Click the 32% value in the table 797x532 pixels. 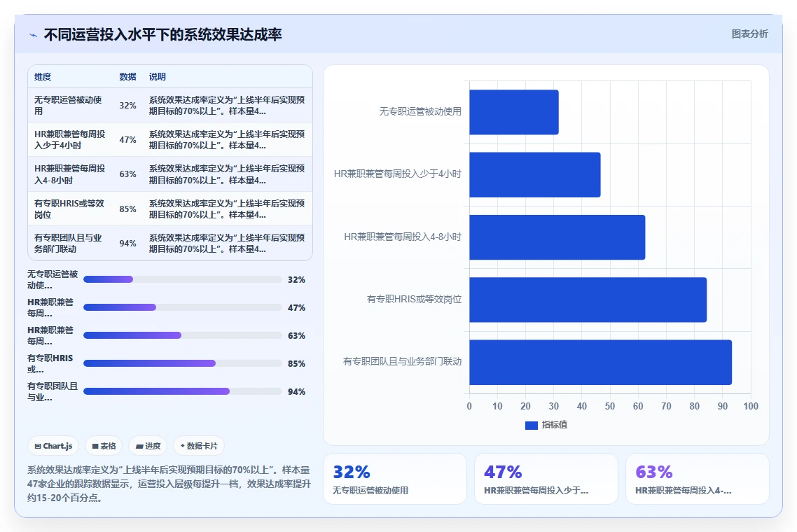127,106
